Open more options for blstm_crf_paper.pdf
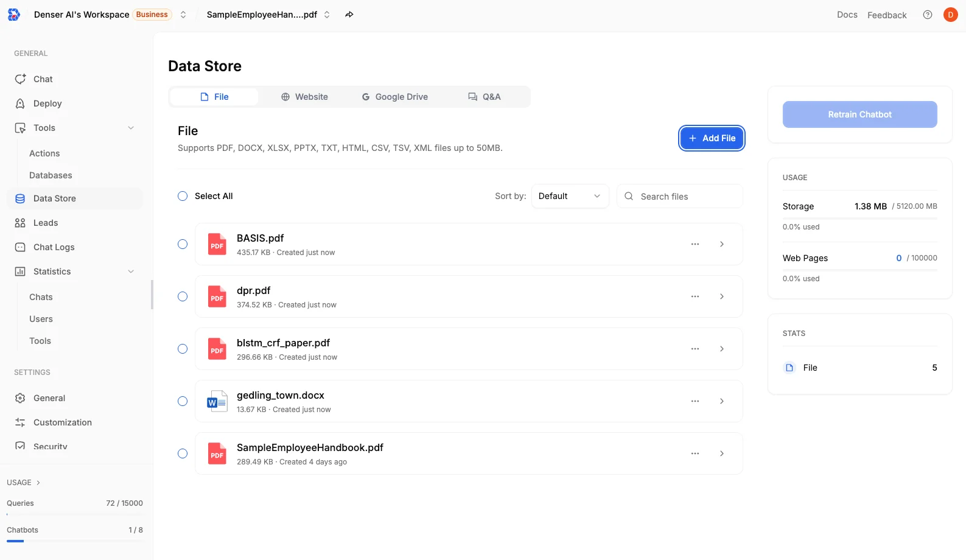Image resolution: width=966 pixels, height=560 pixels. 695,349
